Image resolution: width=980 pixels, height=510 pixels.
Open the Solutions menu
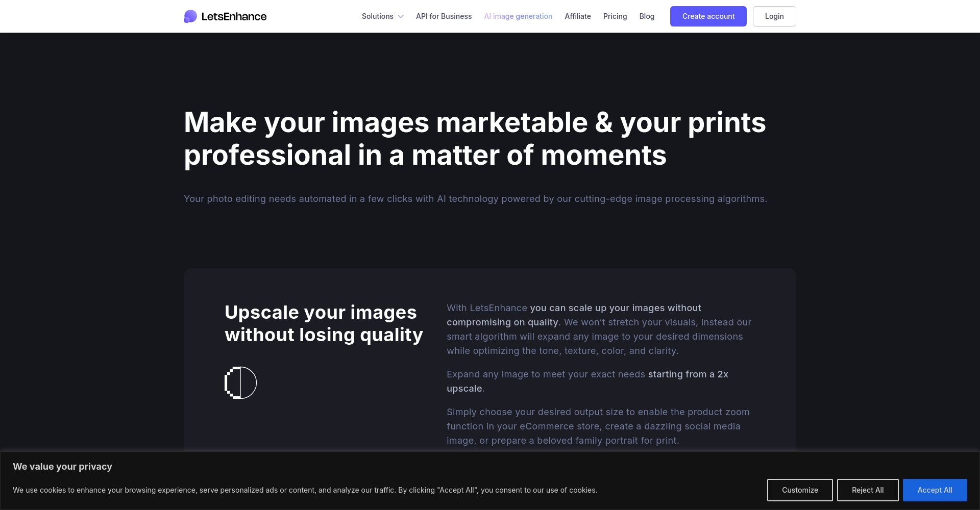pos(382,16)
